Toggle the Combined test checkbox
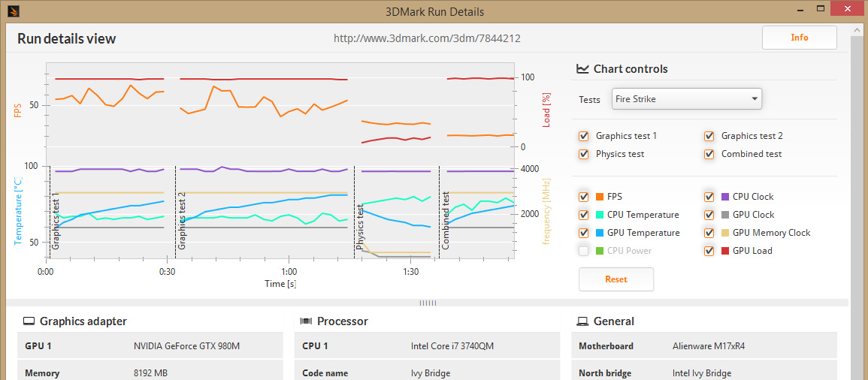Viewport: 868px width, 380px height. (709, 154)
